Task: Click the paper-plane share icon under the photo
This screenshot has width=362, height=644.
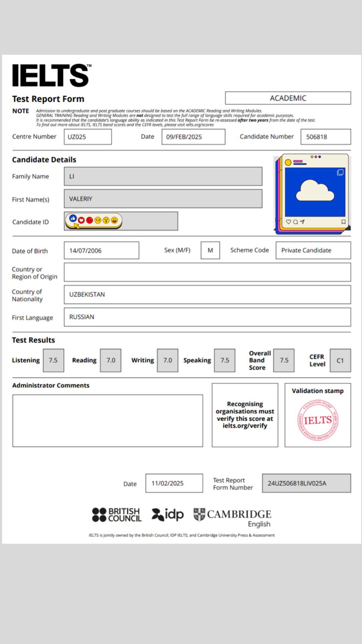Action: (x=302, y=222)
